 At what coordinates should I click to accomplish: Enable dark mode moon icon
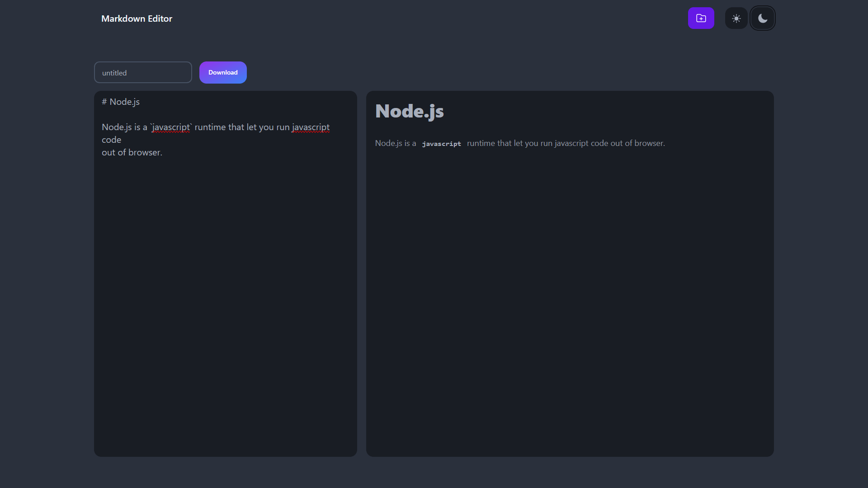coord(762,19)
